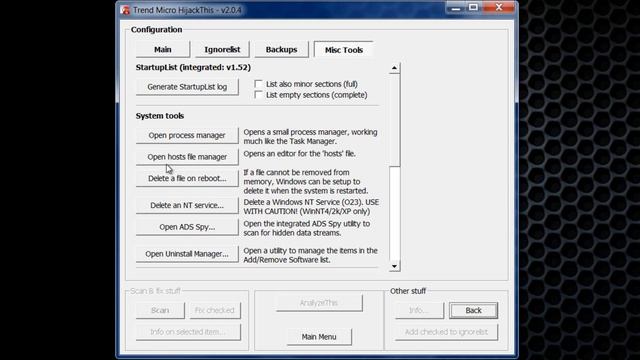The height and width of the screenshot is (360, 640).
Task: Open hosts file manager
Action: coord(187,157)
